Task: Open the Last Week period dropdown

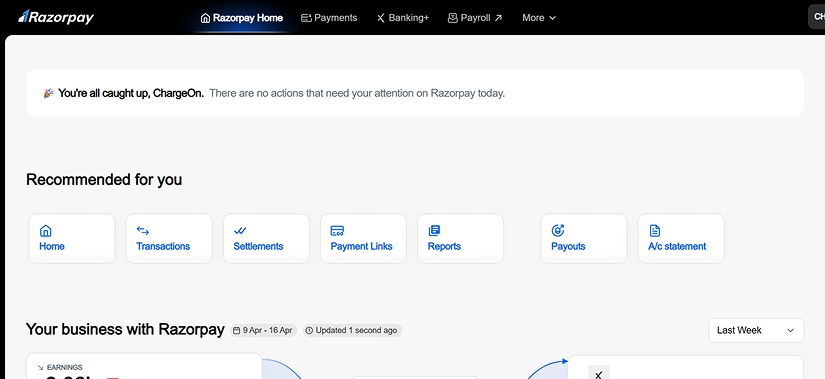Action: tap(756, 331)
